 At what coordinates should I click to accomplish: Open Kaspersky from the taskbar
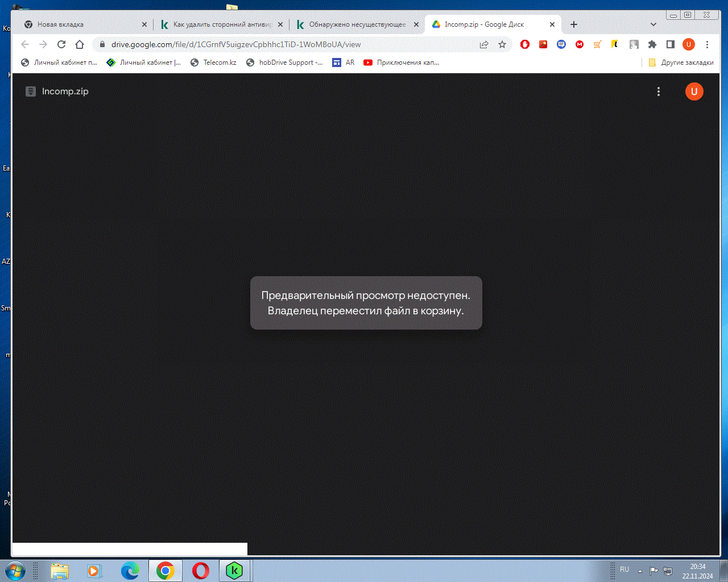[x=234, y=570]
